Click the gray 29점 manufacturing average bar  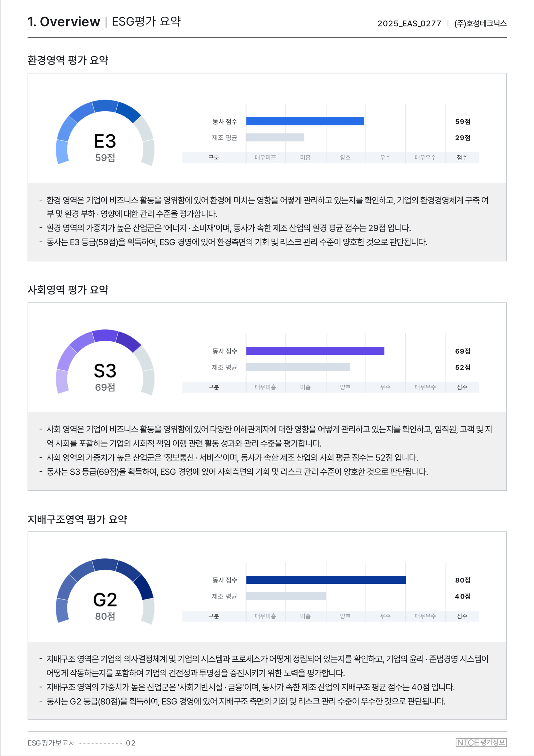point(275,137)
